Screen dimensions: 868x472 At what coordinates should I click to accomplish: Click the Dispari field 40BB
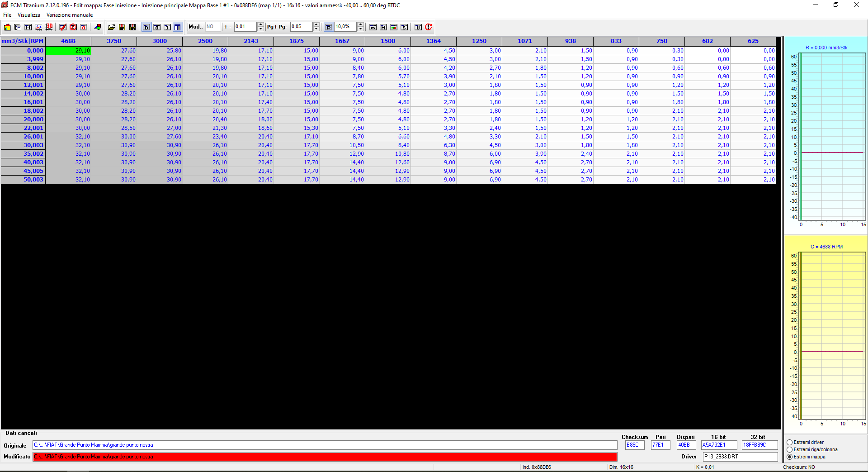686,445
